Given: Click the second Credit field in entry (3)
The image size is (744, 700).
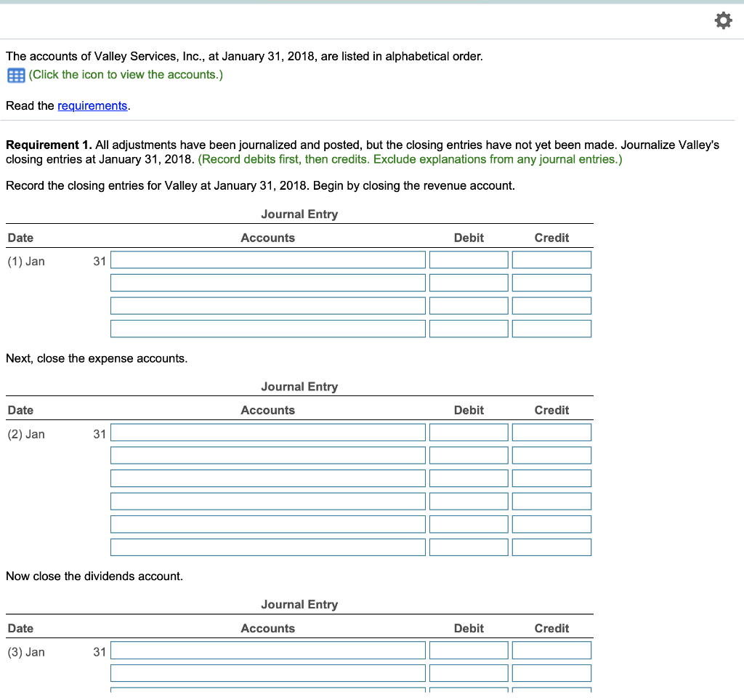Looking at the screenshot, I should (x=551, y=672).
